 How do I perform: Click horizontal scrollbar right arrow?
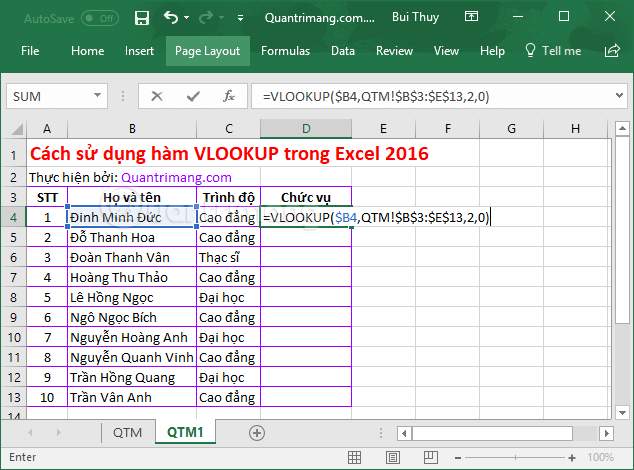pos(606,434)
